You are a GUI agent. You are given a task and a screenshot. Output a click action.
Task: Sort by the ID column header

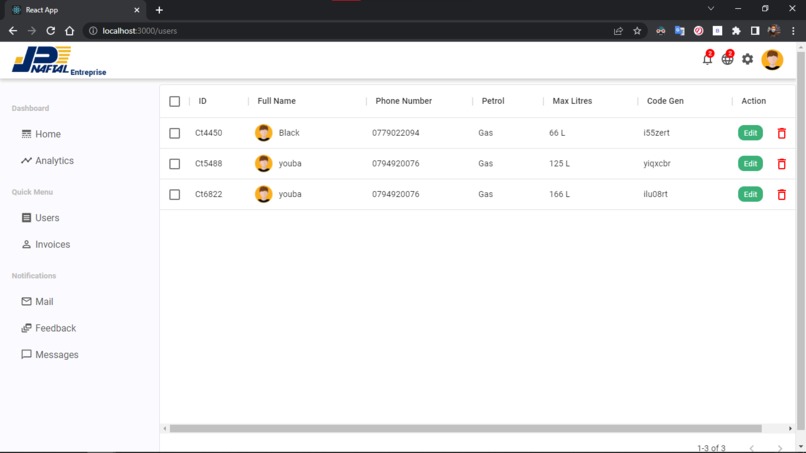[203, 101]
